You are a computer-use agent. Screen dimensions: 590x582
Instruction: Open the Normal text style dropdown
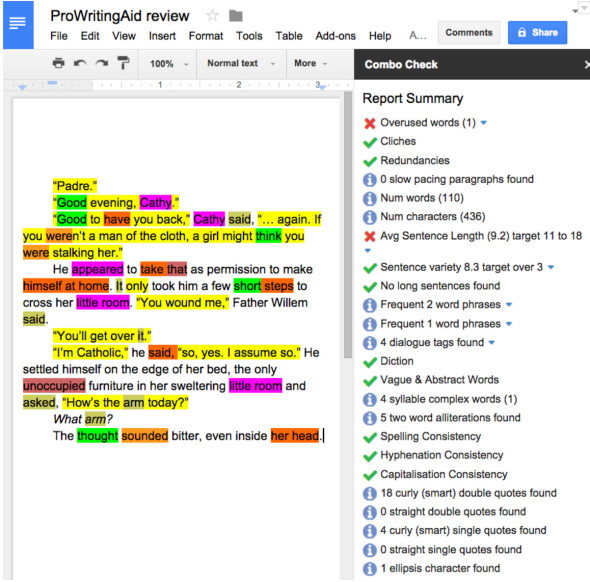point(241,63)
